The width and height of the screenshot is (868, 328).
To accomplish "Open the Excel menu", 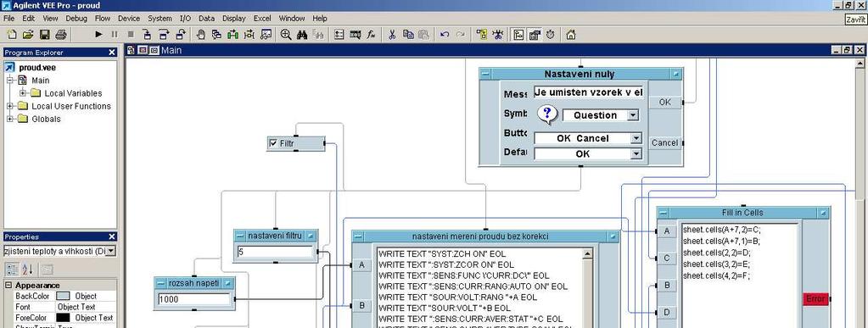I will [262, 19].
